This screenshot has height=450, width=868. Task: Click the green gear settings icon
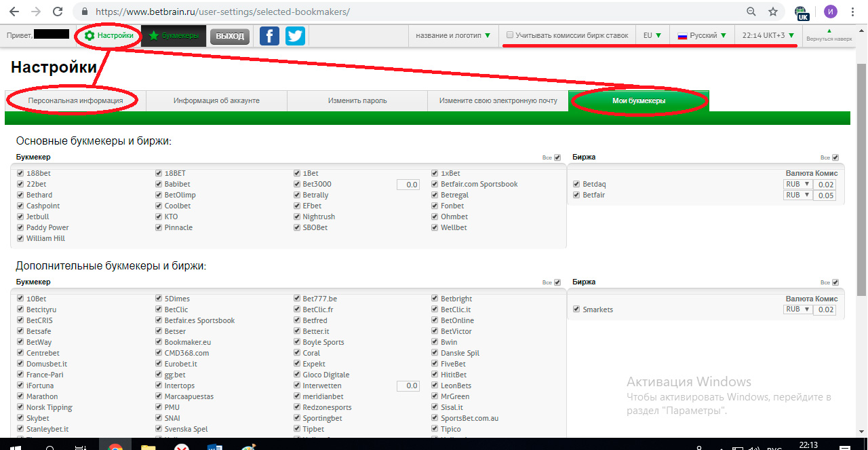pyautogui.click(x=89, y=35)
